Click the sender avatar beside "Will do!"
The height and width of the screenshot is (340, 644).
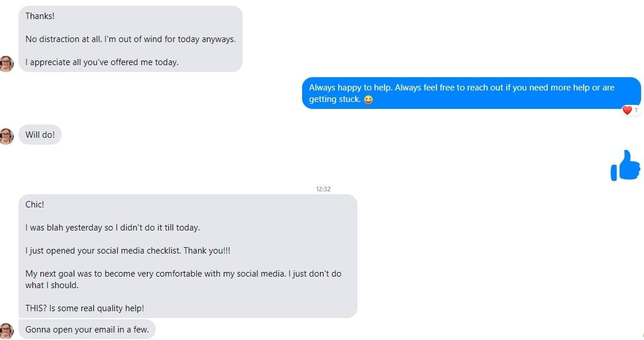click(x=6, y=136)
